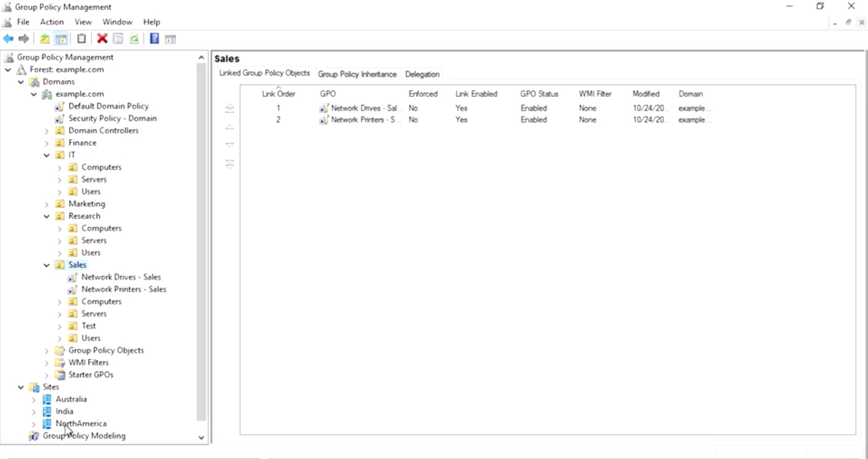Click the tree pane scroll down arrow
868x459 pixels.
pos(201,438)
